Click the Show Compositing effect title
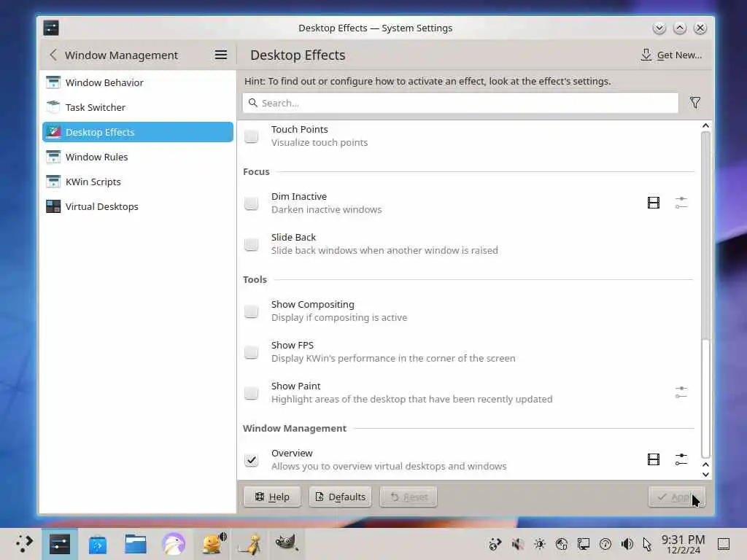The height and width of the screenshot is (560, 747). click(312, 304)
